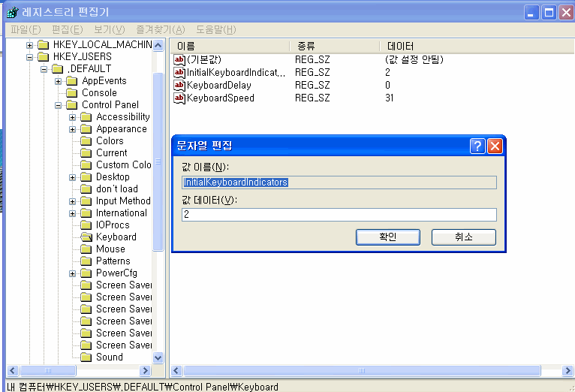The width and height of the screenshot is (575, 392).
Task: Click the International folder icon
Action: (86, 213)
